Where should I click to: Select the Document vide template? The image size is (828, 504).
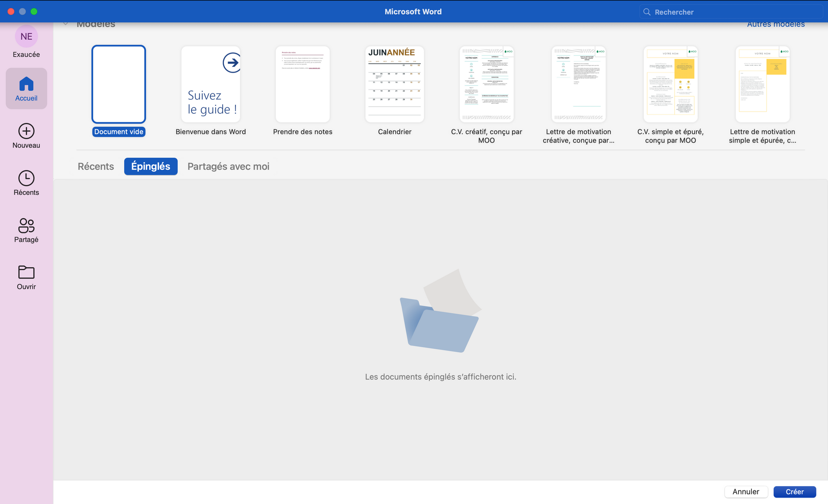click(x=119, y=84)
